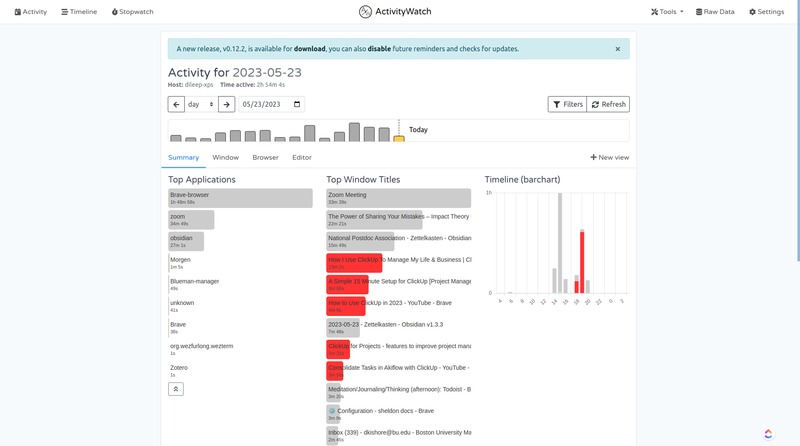Select Zotero application entry

179,370
